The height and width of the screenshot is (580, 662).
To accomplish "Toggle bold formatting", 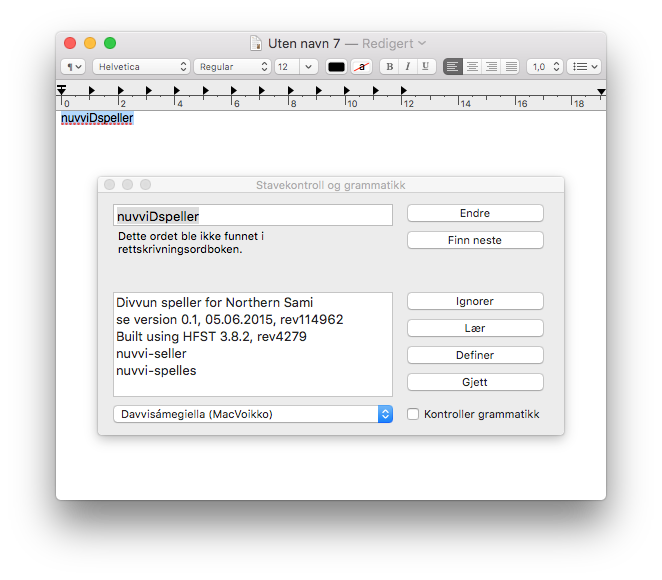I will [x=389, y=67].
